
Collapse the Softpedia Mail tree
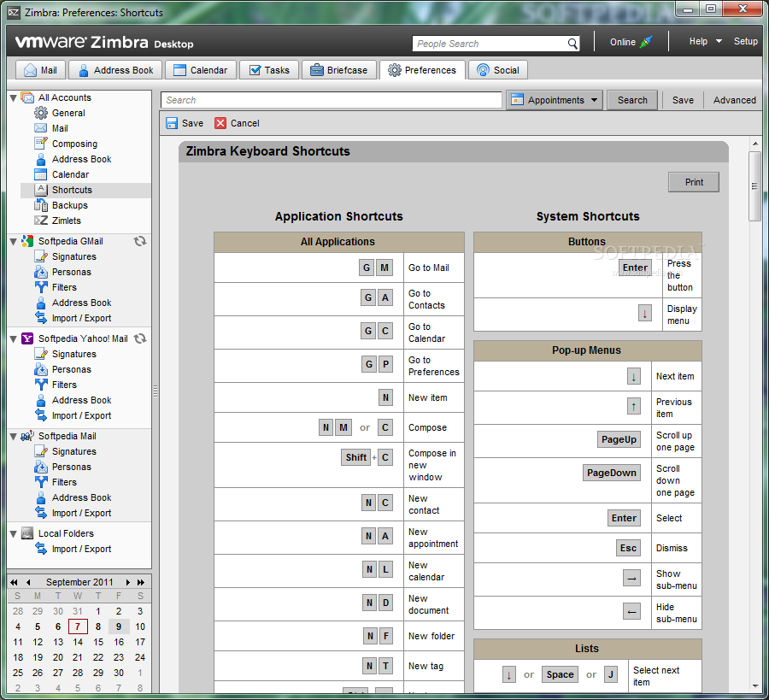point(14,437)
